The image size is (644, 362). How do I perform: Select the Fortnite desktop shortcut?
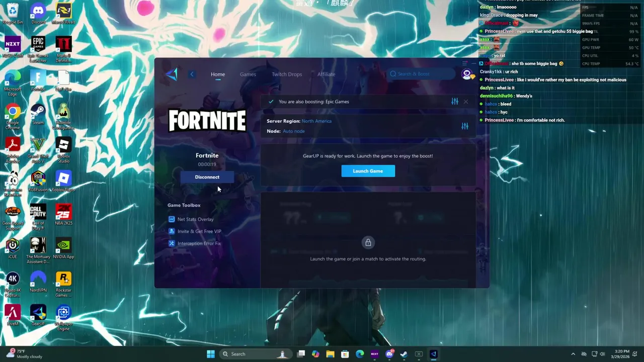coord(38,81)
